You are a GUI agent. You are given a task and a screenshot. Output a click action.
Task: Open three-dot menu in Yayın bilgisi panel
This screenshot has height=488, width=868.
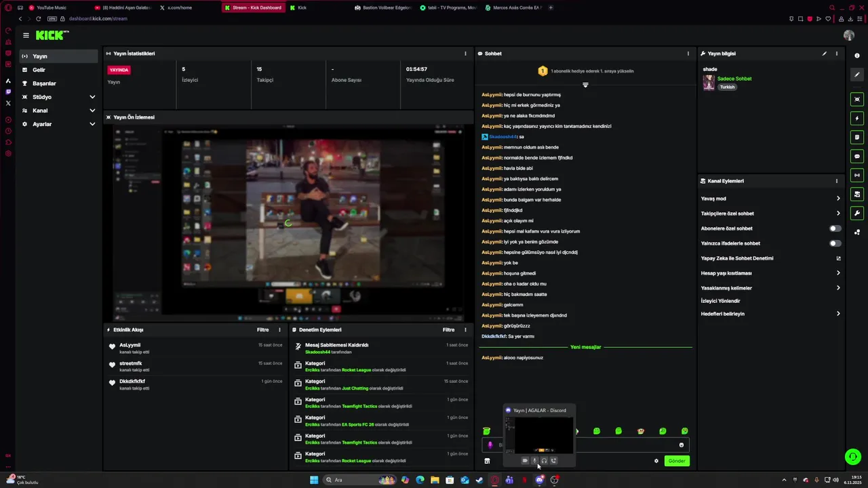[x=837, y=54]
